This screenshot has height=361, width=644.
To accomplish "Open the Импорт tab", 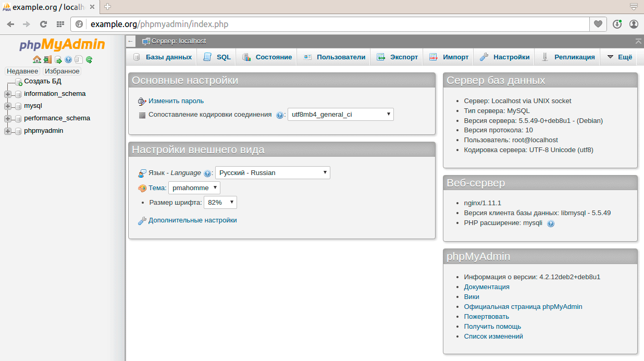I will pyautogui.click(x=449, y=57).
